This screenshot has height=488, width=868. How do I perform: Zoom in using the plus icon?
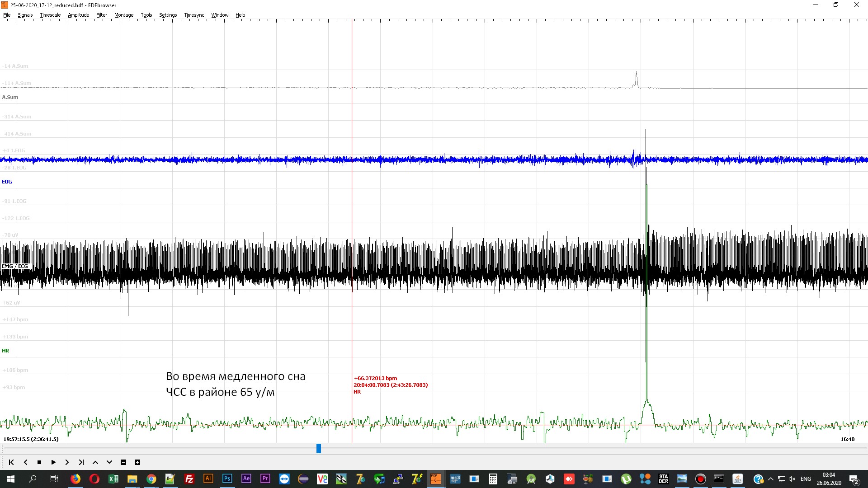pos(137,462)
